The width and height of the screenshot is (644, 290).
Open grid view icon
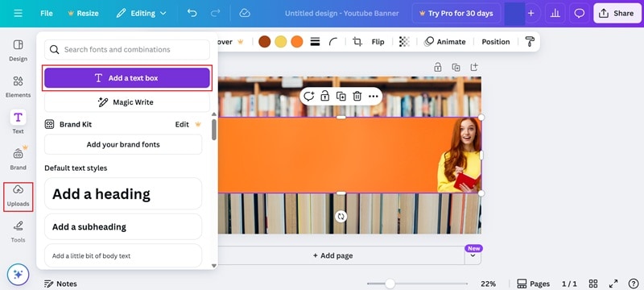click(593, 284)
